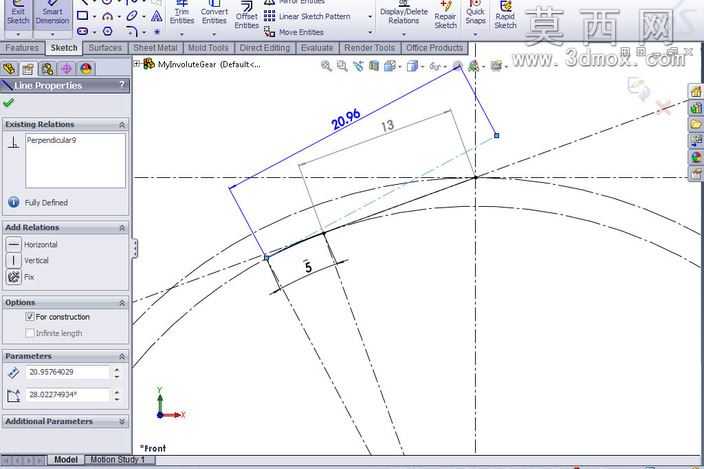Choose Move Entities tool
Screen dimensions: 704x469
click(294, 32)
